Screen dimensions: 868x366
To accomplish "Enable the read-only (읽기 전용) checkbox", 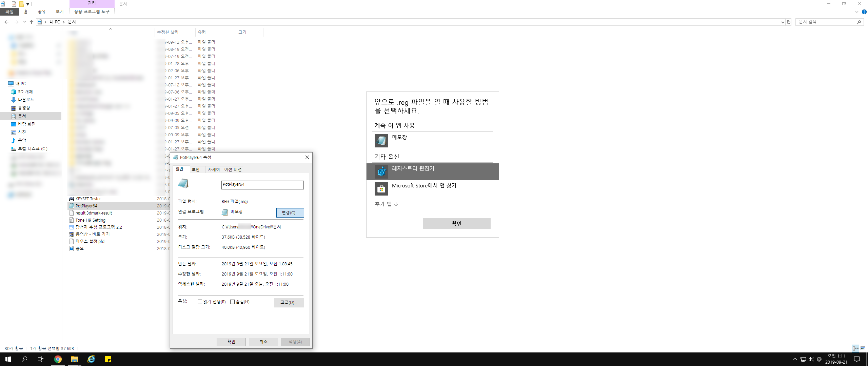I will [x=200, y=302].
